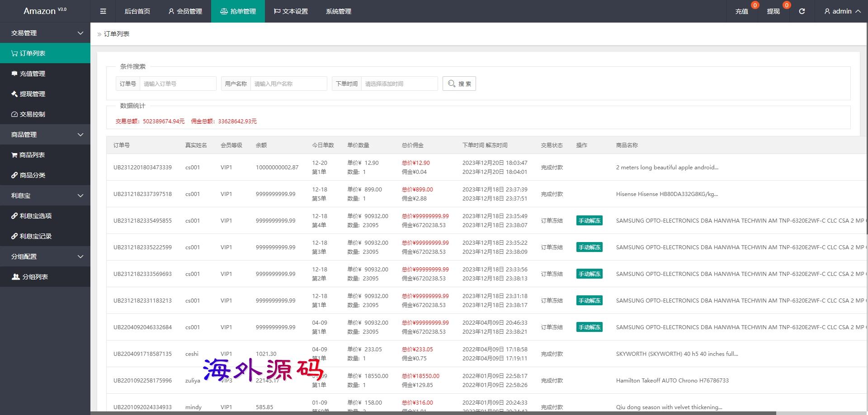Click the 交易总额 statistic text

[150, 121]
